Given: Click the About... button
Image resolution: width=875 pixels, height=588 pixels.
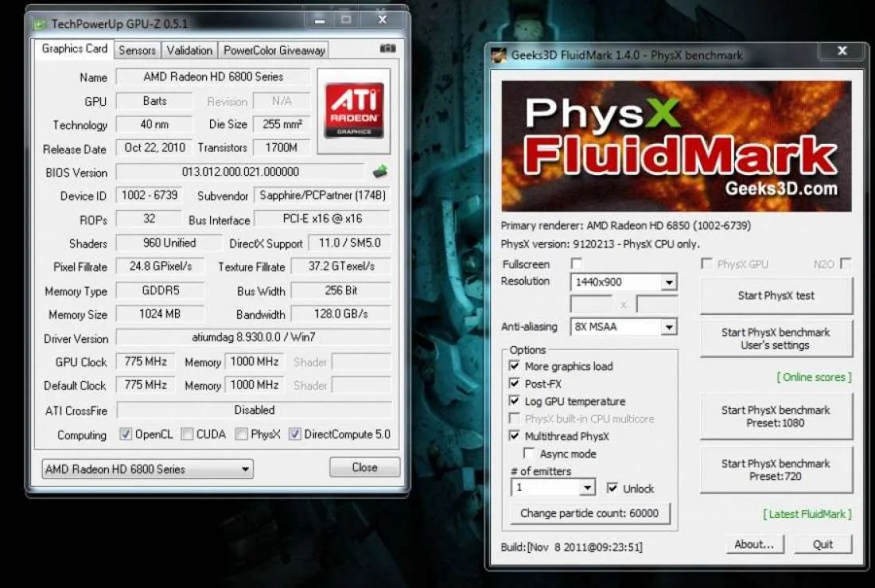Looking at the screenshot, I should tap(754, 544).
